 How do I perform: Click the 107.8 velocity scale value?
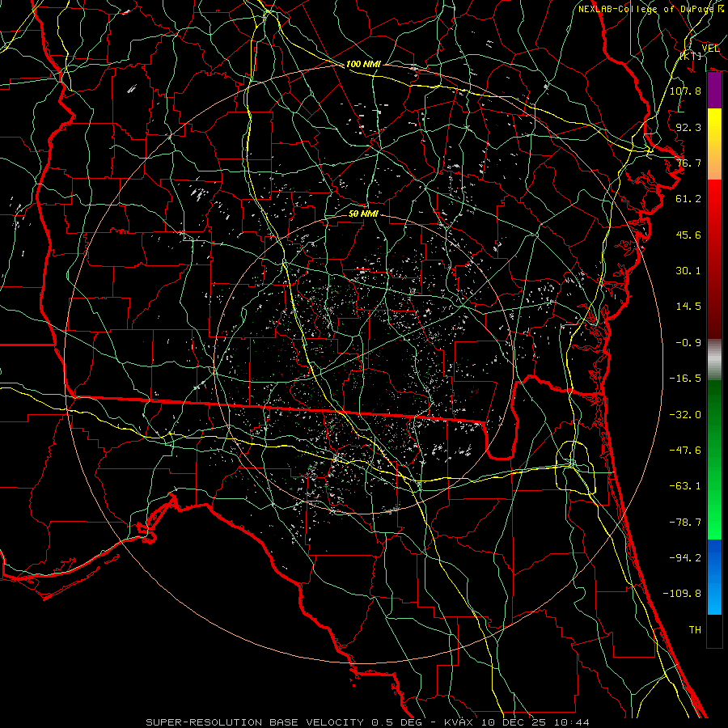685,91
